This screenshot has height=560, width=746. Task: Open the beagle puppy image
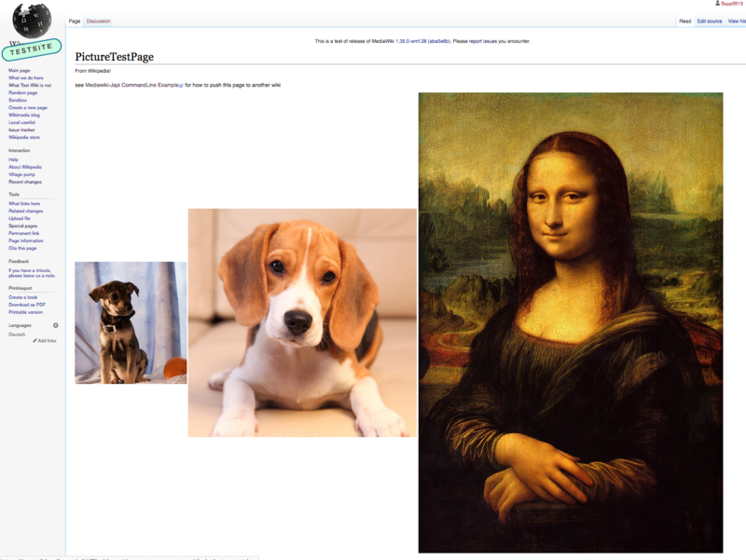click(302, 322)
